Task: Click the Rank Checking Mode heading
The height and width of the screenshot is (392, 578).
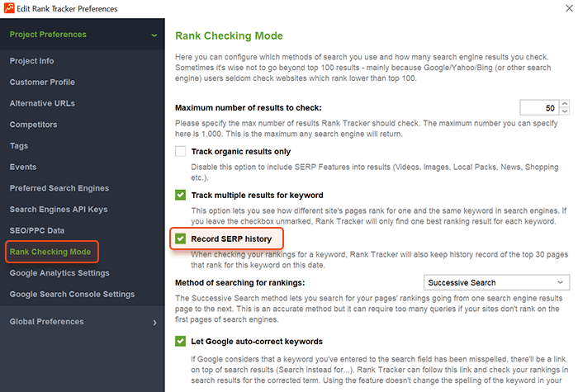Action: [x=229, y=35]
